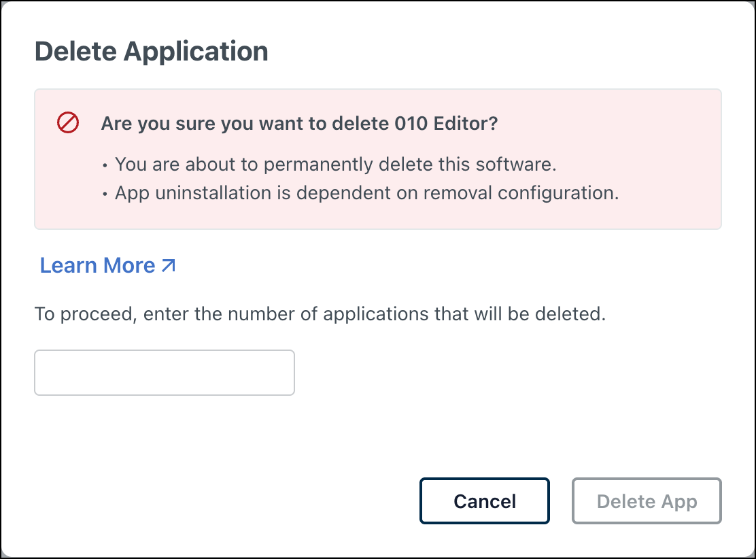Click the Cancel button
Image resolution: width=756 pixels, height=559 pixels.
(485, 501)
